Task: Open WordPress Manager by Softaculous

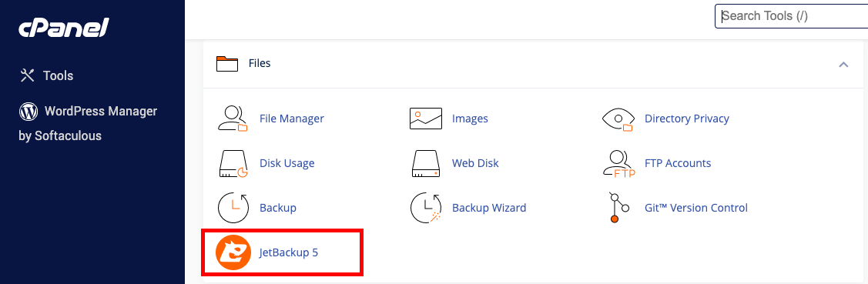Action: pos(88,123)
